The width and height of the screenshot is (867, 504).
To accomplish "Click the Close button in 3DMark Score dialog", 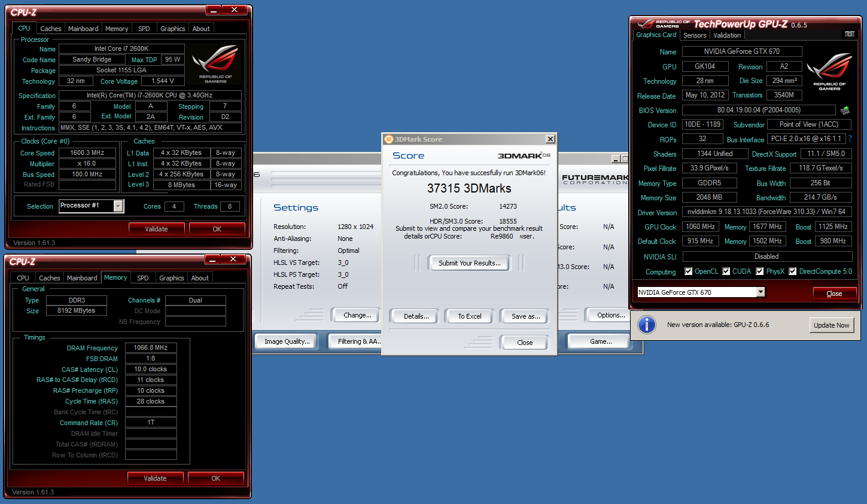I will coord(525,343).
